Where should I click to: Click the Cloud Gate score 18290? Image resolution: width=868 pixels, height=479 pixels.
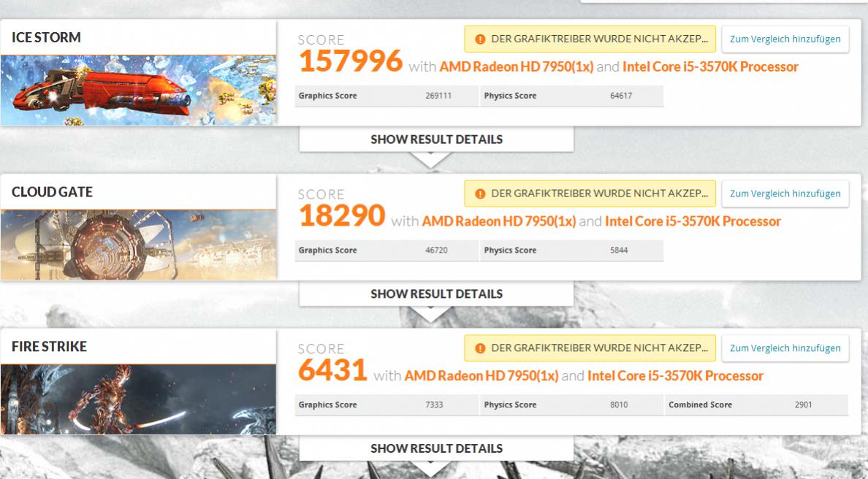[341, 215]
